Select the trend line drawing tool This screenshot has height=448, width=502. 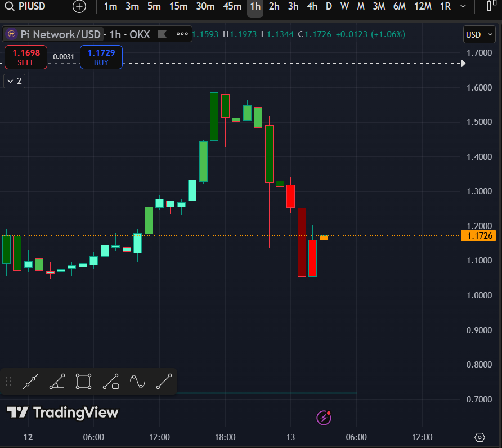point(30,382)
